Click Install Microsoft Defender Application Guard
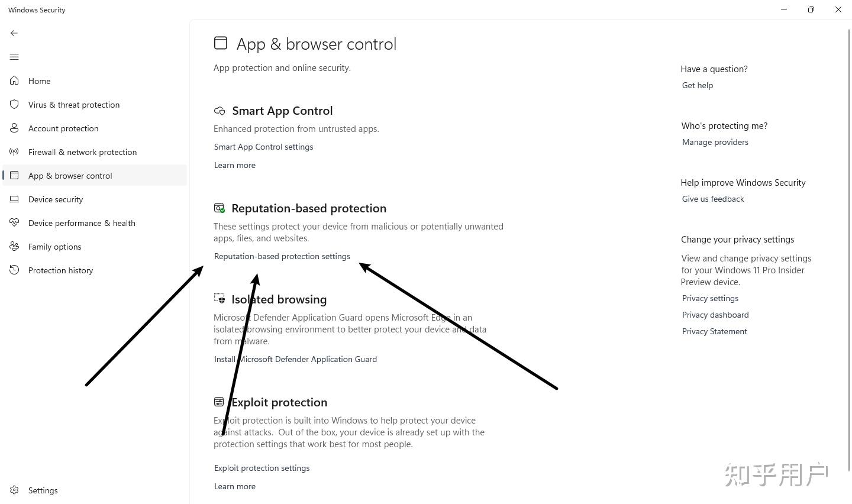Image resolution: width=852 pixels, height=504 pixels. [295, 359]
